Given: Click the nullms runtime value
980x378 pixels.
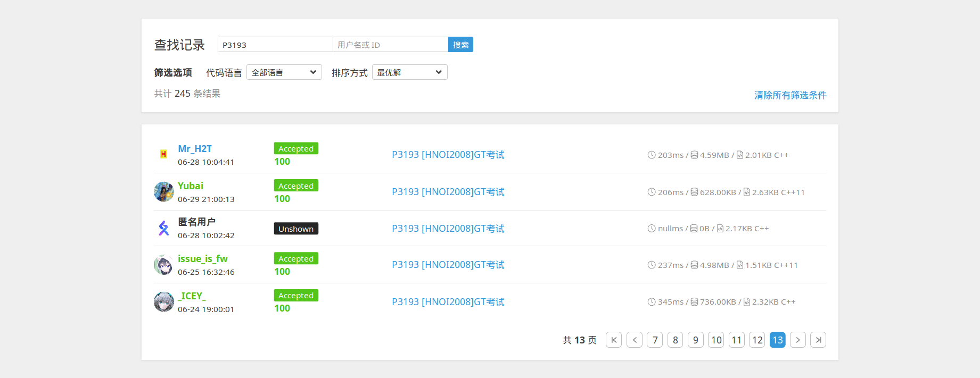Looking at the screenshot, I should pos(670,229).
